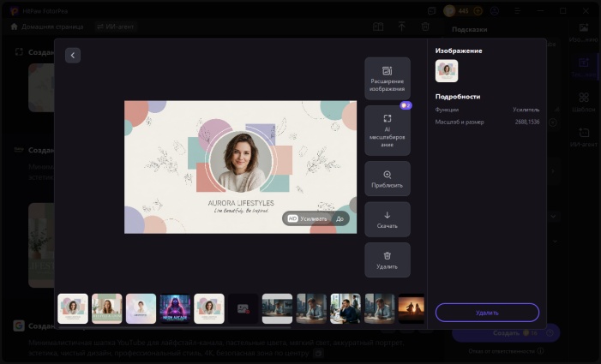This screenshot has width=601, height=364.
Task: Select the NEON ARCADE thumbnail
Action: point(175,308)
